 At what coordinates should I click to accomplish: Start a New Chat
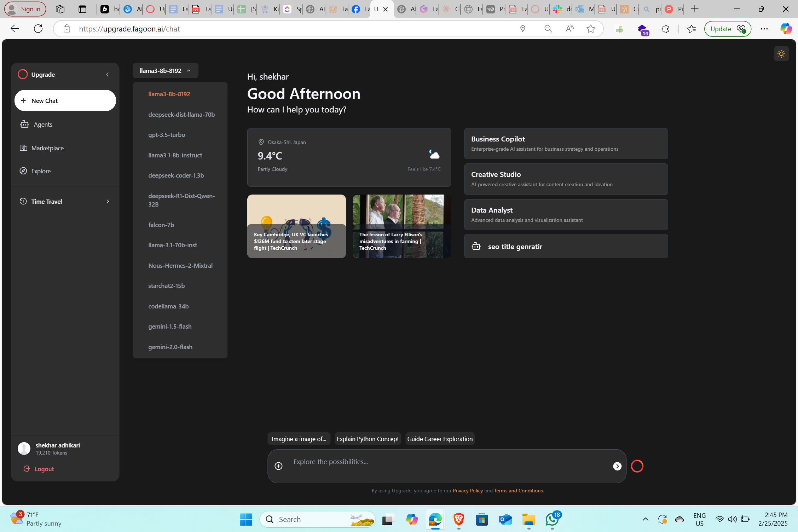pyautogui.click(x=65, y=100)
